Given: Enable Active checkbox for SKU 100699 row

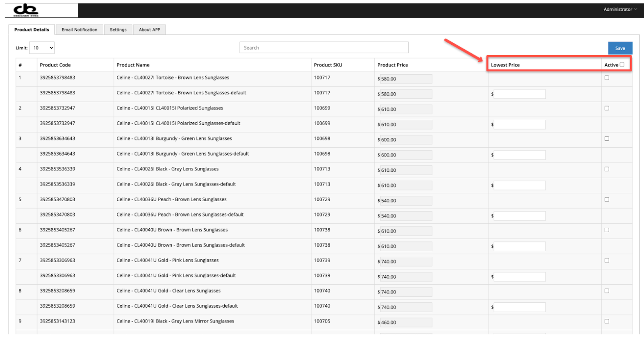Looking at the screenshot, I should click(607, 108).
